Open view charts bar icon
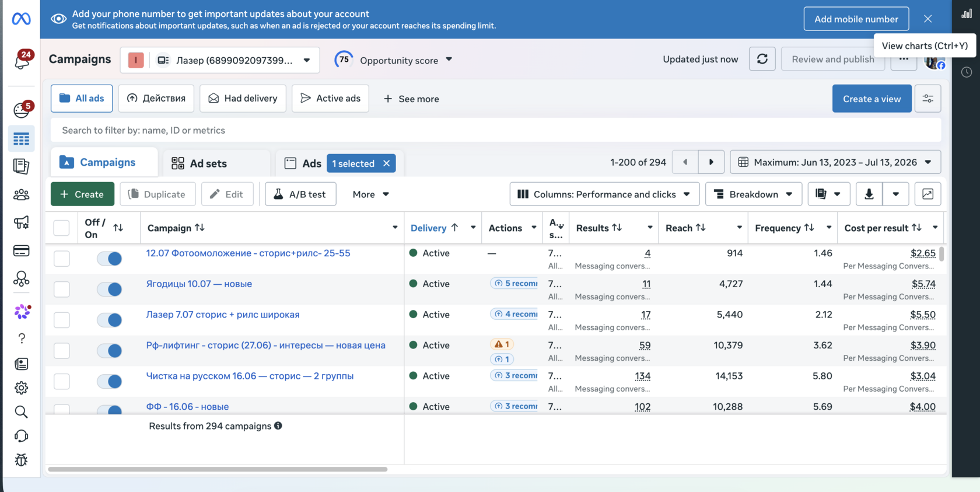The width and height of the screenshot is (980, 492). 967,15
